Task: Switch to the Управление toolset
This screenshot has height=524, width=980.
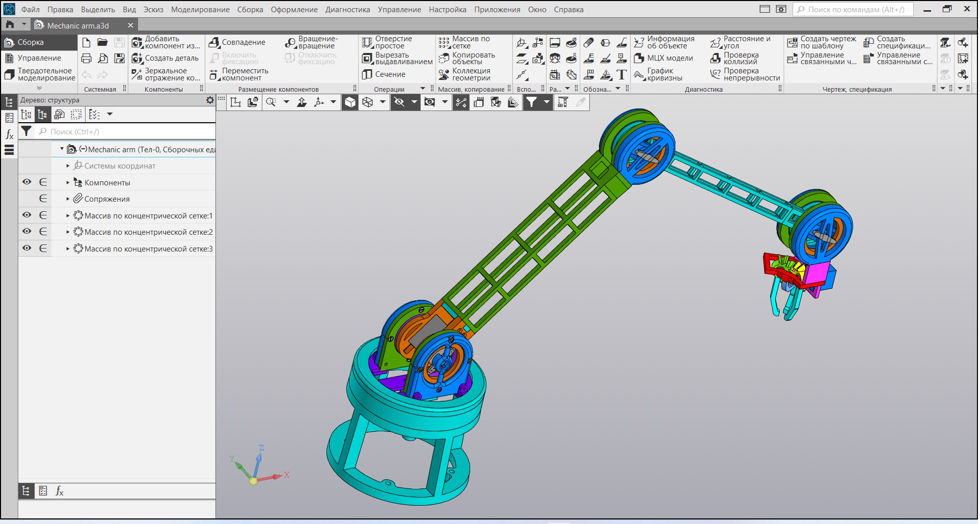Action: pyautogui.click(x=39, y=58)
